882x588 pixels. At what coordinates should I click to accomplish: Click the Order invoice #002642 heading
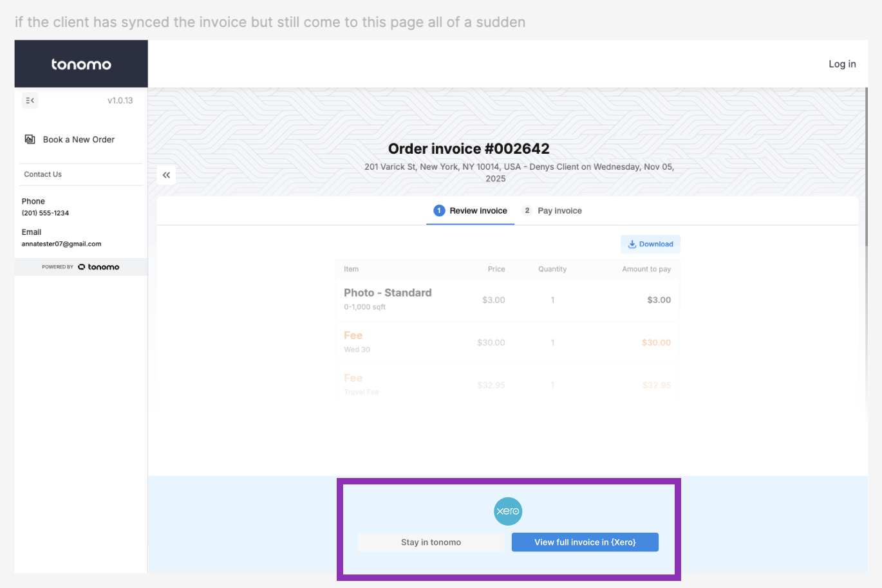click(x=469, y=149)
